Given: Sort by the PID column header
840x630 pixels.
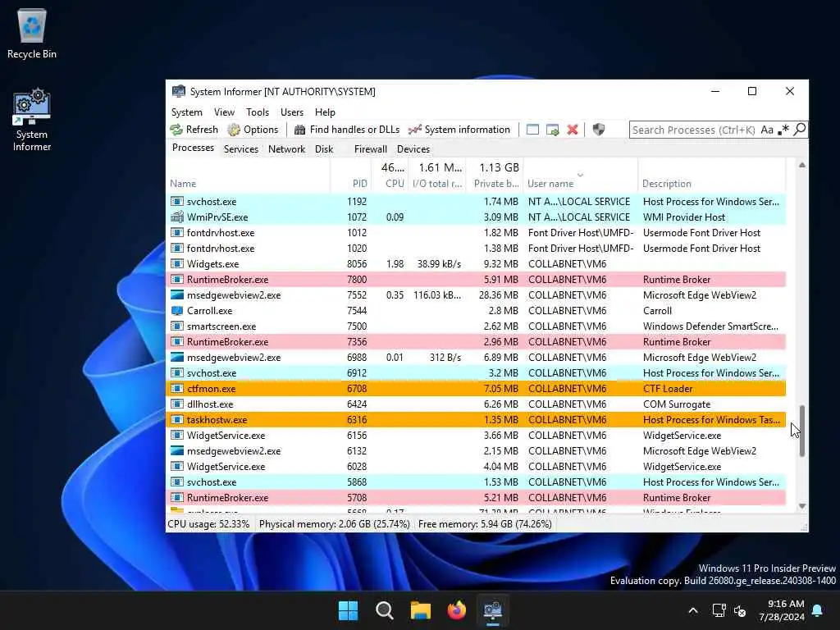Looking at the screenshot, I should click(x=351, y=183).
